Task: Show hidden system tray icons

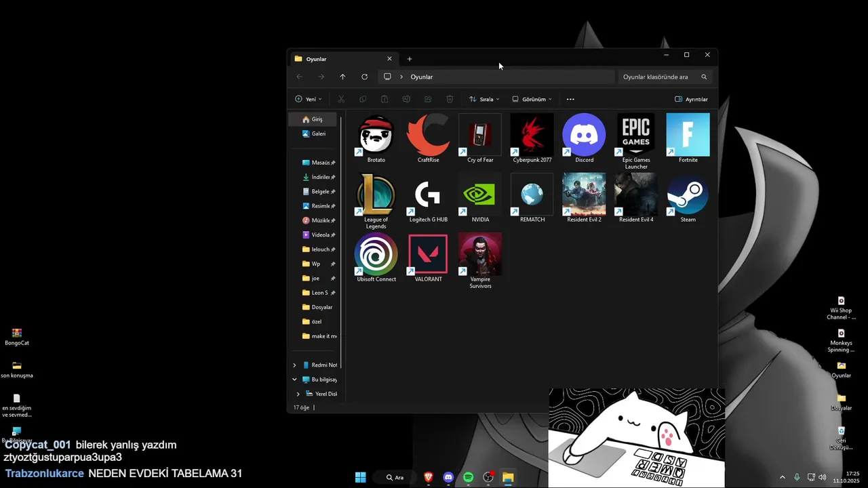Action: (x=782, y=477)
